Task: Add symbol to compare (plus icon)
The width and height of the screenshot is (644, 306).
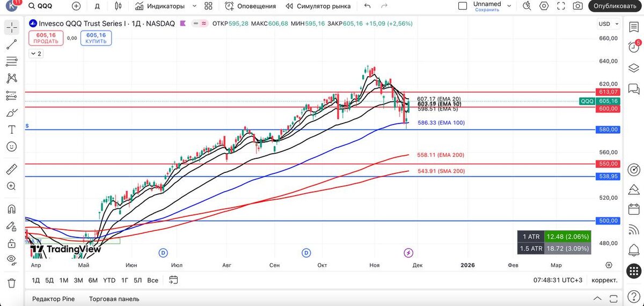Action: 76,6
